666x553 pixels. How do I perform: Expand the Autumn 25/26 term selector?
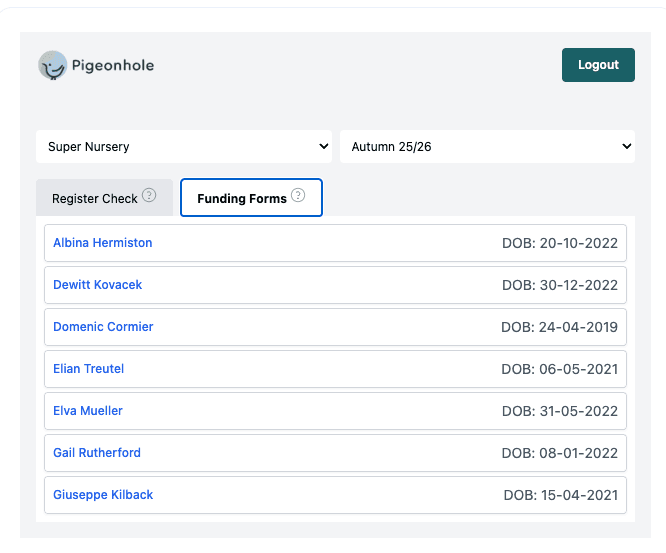point(487,146)
